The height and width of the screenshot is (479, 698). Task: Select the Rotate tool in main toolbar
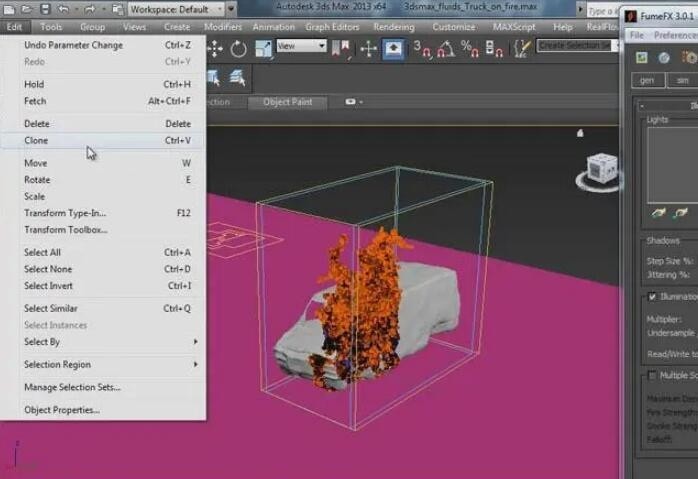(x=239, y=47)
